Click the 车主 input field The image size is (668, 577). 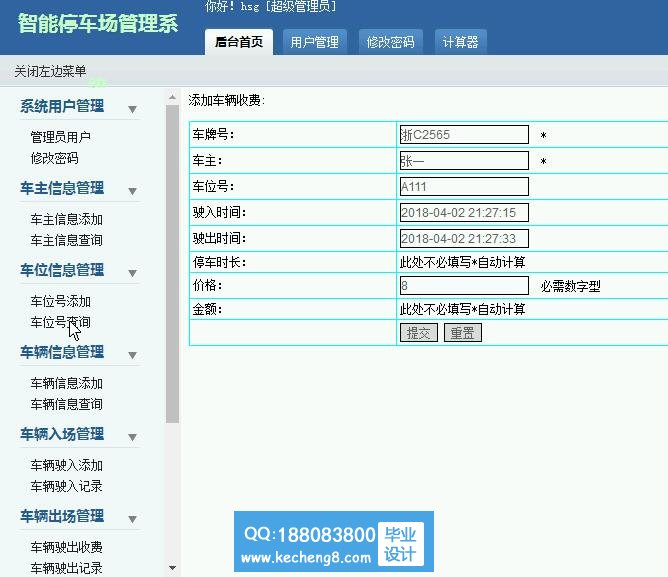point(464,161)
